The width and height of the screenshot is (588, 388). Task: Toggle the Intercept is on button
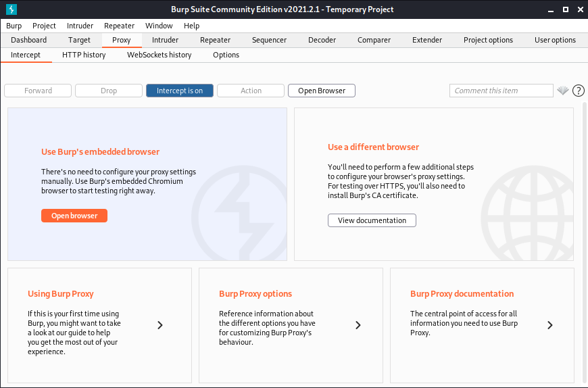pos(180,91)
